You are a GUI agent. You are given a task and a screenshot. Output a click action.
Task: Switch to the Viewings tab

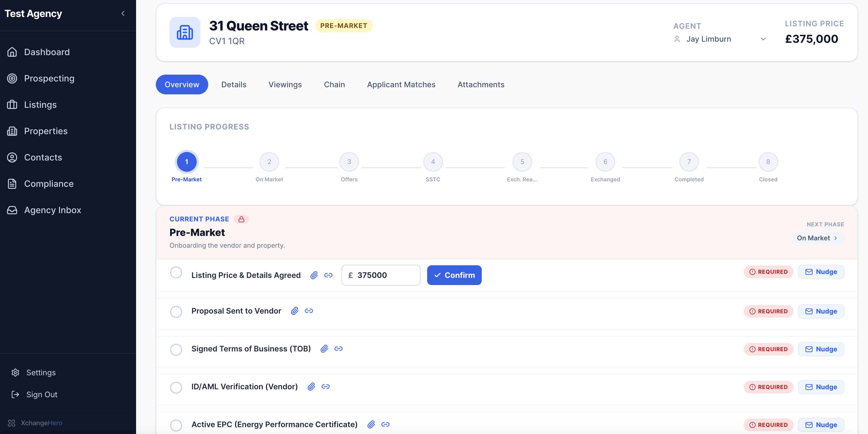[285, 84]
